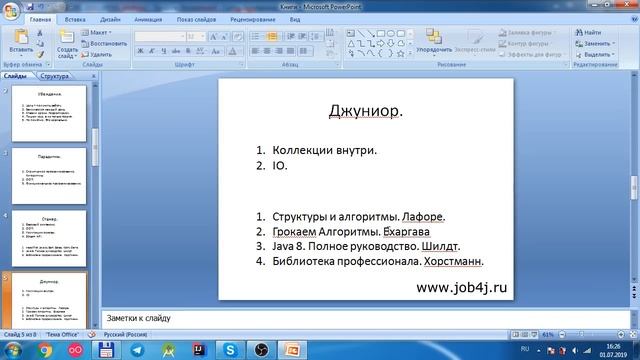Click the Paste (Вставить) clipboard icon
Viewport: 640px width, 360px height.
point(21,36)
